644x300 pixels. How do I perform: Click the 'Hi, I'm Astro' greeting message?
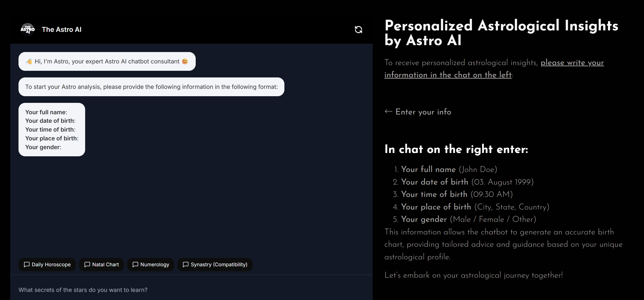click(x=107, y=61)
